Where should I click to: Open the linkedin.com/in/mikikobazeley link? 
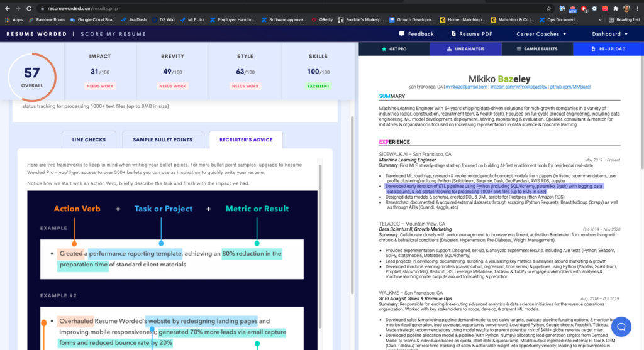coord(518,87)
